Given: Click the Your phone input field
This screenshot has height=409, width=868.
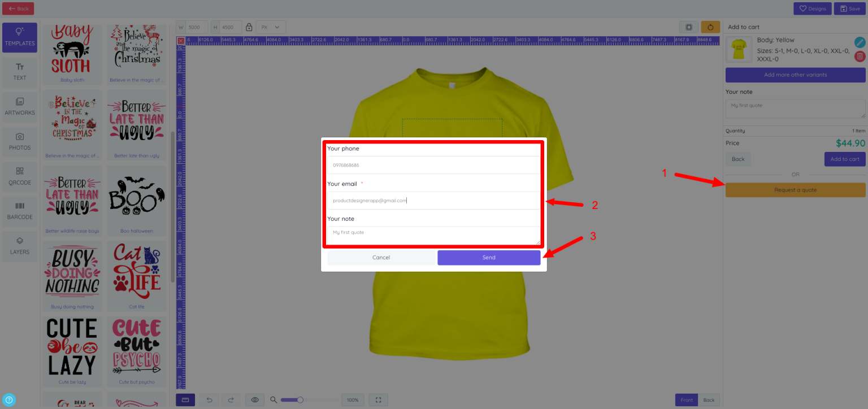Looking at the screenshot, I should click(433, 165).
